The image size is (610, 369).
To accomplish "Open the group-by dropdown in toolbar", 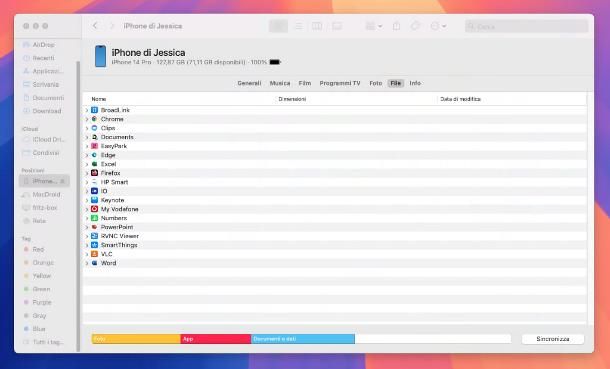I will pyautogui.click(x=374, y=26).
